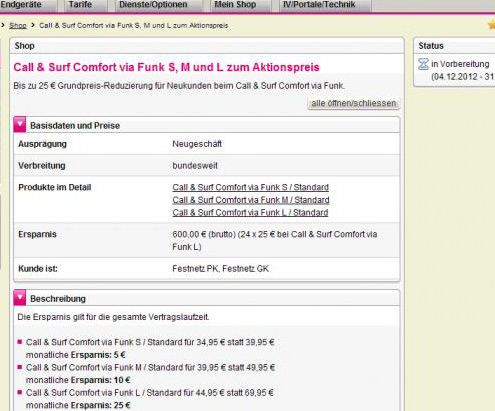Click the 'Produkte im Detail' label

click(55, 187)
